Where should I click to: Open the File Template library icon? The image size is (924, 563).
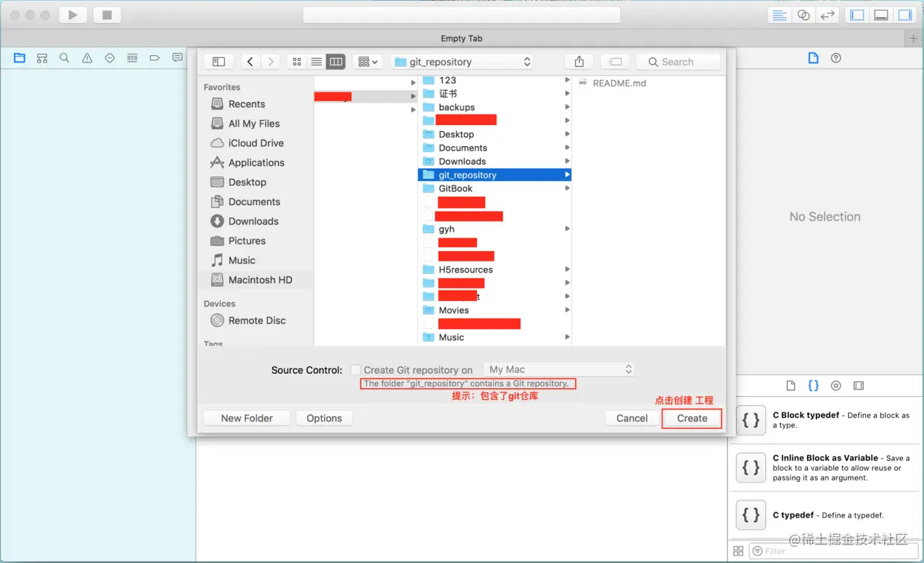click(791, 386)
